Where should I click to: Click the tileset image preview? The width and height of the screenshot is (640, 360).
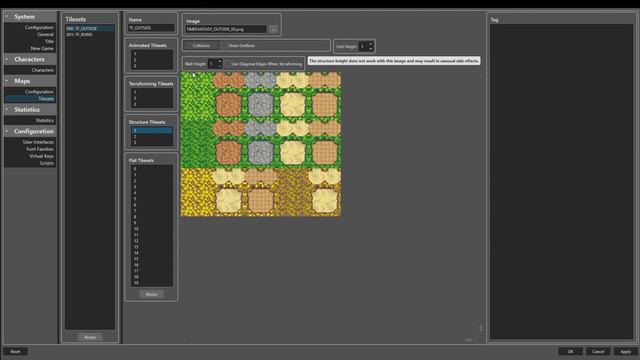coord(261,144)
